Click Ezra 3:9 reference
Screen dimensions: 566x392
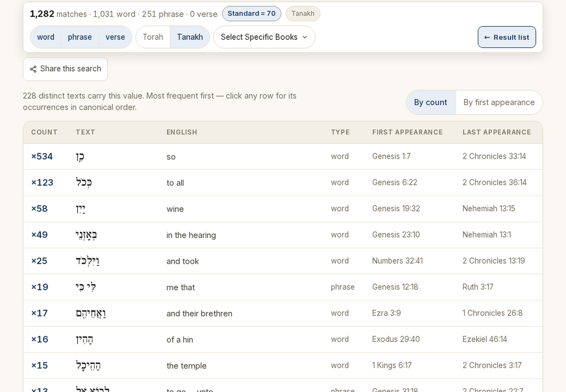[x=386, y=313]
